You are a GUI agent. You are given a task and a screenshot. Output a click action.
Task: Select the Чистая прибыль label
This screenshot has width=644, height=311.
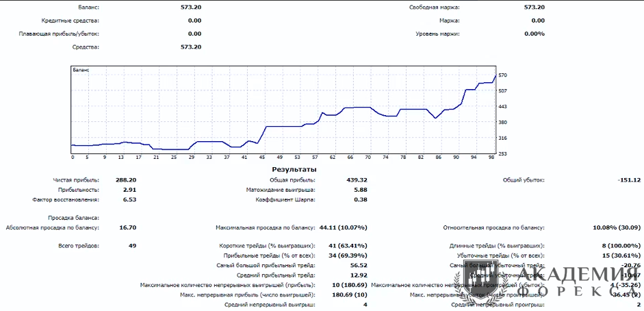coord(76,179)
